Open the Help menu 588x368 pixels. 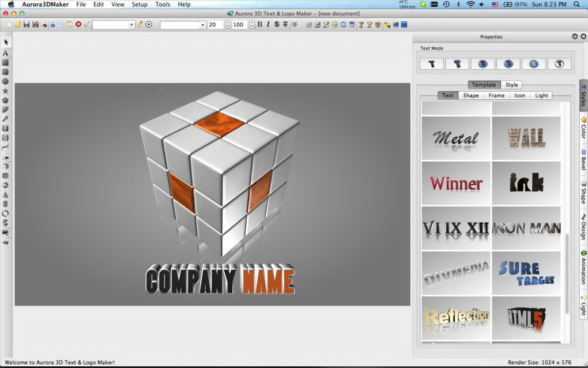tap(184, 5)
